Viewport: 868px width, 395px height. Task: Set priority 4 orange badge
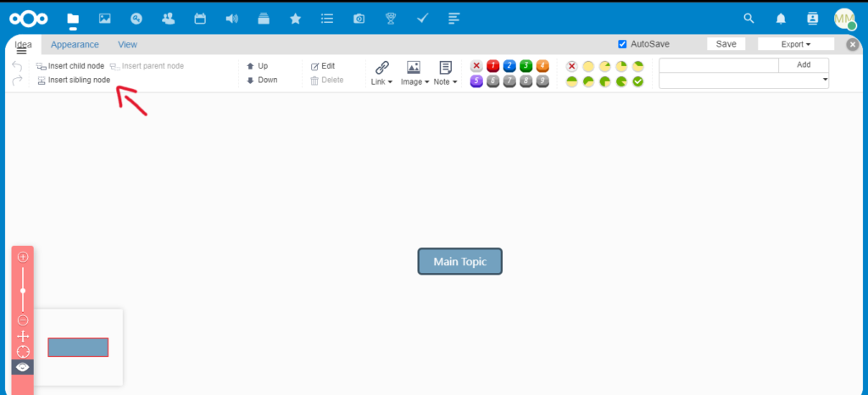pyautogui.click(x=542, y=66)
